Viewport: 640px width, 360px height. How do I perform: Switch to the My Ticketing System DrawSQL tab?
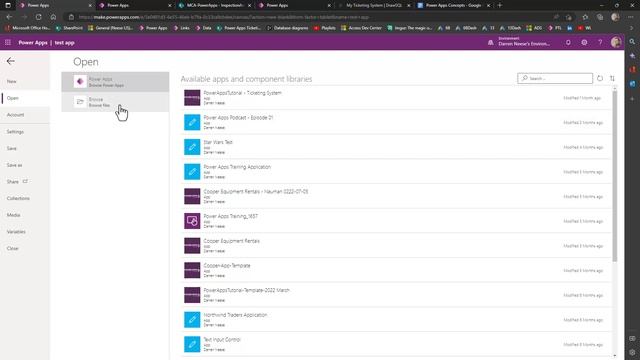click(x=374, y=5)
